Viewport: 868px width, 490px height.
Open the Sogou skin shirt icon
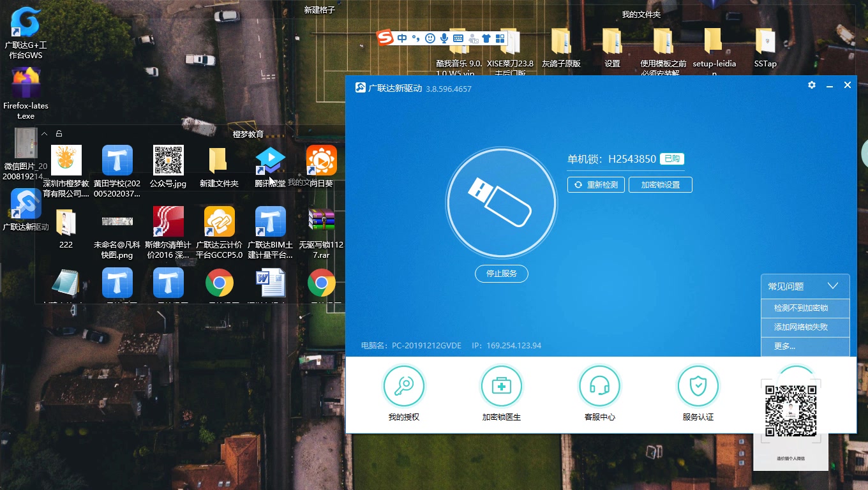coord(486,38)
